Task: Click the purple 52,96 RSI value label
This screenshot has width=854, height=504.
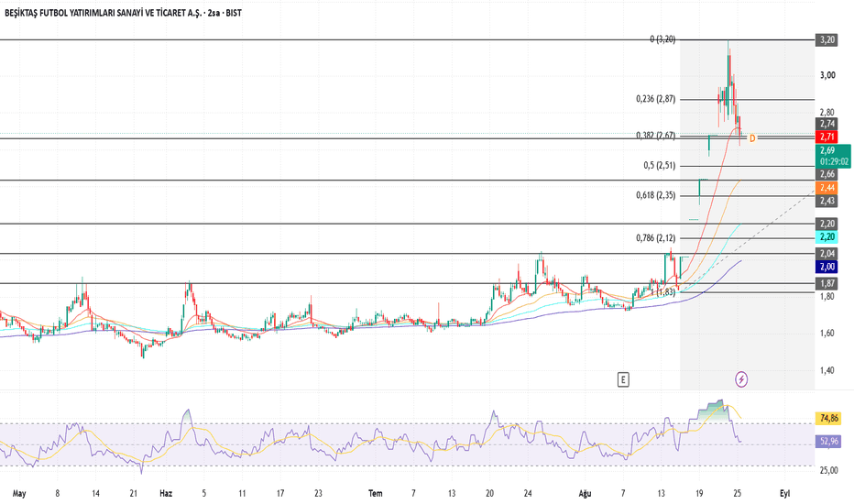Action: click(x=828, y=442)
